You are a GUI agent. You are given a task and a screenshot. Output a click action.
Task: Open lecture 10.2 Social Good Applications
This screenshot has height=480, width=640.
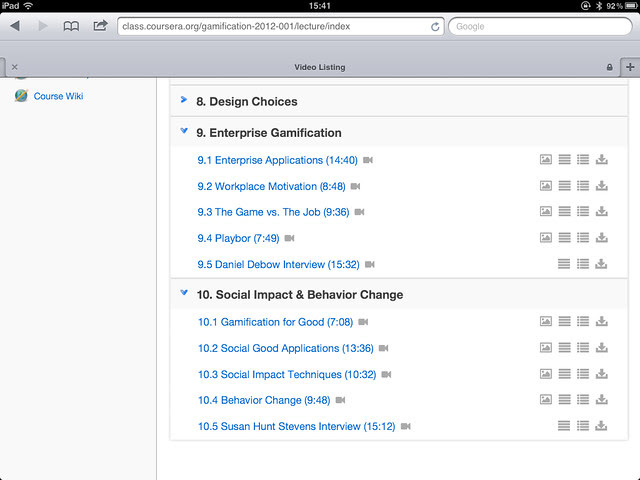[285, 348]
